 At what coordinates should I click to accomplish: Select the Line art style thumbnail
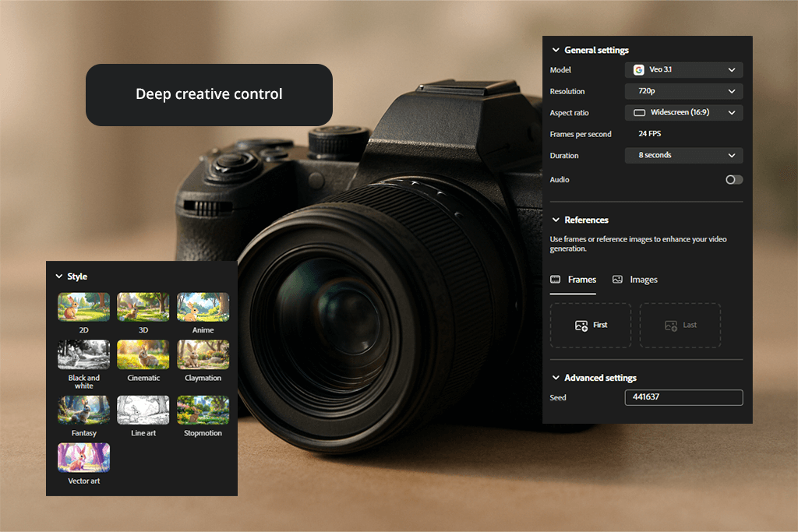[143, 410]
